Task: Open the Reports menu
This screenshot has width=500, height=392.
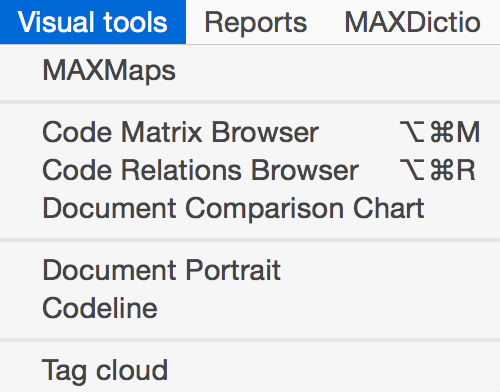Action: tap(256, 22)
